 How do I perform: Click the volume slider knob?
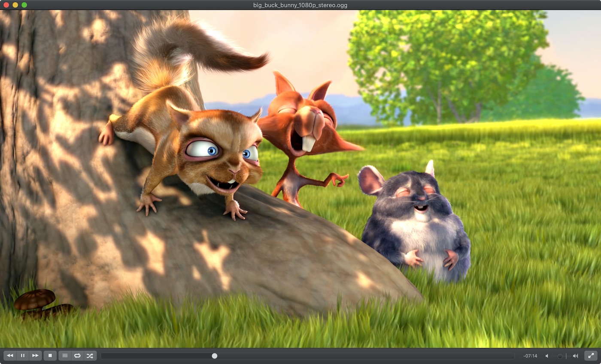click(x=560, y=356)
